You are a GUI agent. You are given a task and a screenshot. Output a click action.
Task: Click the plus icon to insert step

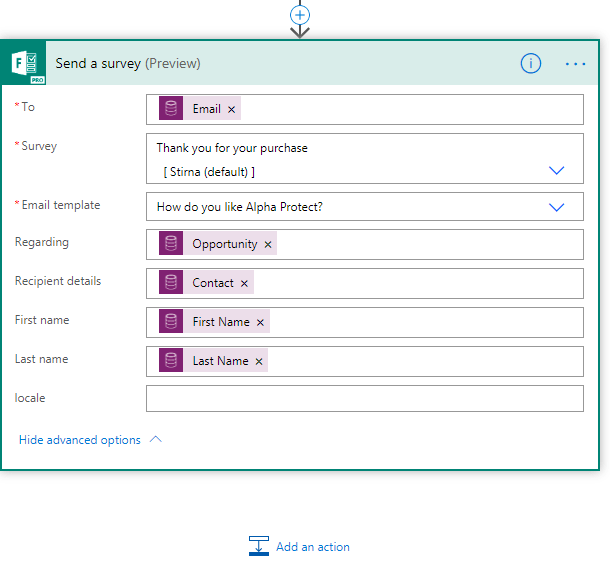tap(300, 15)
